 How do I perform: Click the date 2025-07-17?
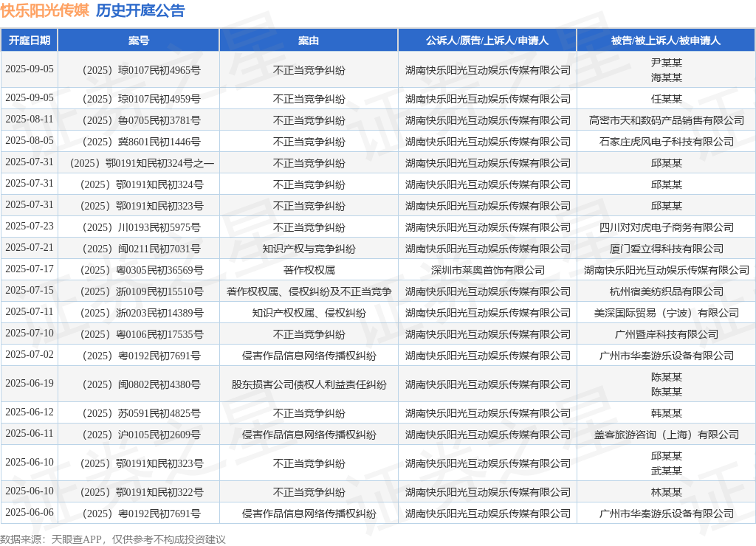[x=30, y=269]
